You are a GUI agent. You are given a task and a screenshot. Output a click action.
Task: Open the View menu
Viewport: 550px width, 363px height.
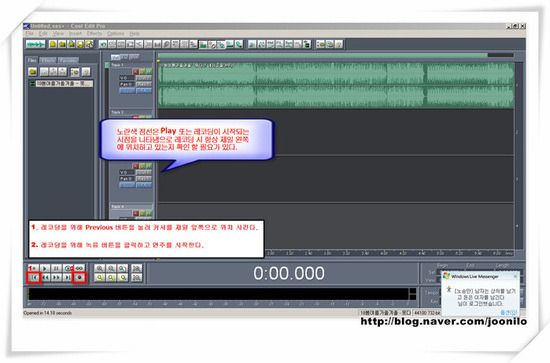point(58,33)
